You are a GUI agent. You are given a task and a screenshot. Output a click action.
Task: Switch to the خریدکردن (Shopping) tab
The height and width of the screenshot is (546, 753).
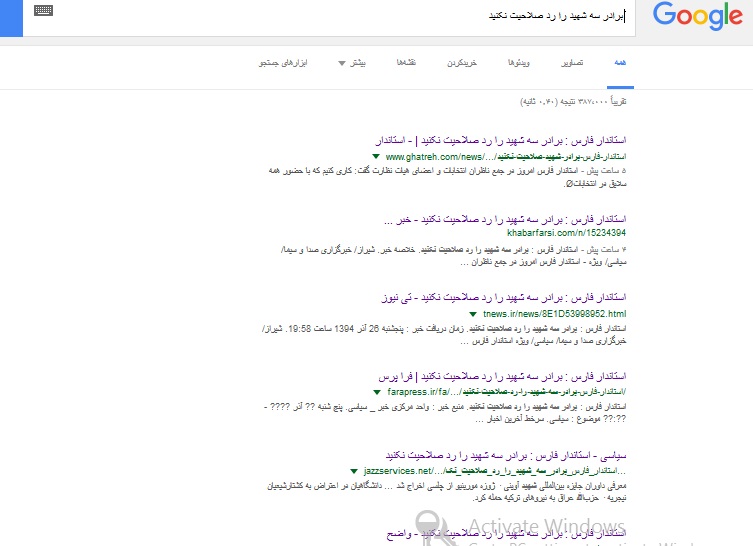(462, 62)
